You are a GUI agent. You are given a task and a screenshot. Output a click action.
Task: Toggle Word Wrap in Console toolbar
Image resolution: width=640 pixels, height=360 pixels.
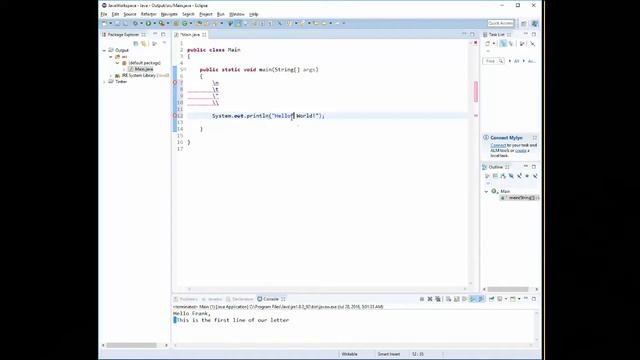pos(464,299)
